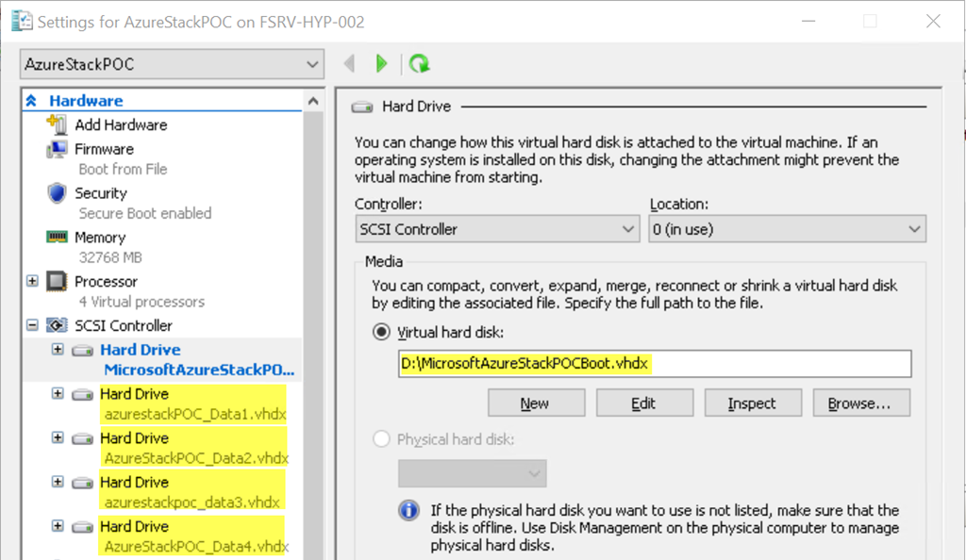The image size is (966, 560).
Task: Open the AzureStackPOC virtual machine dropdown
Action: [x=172, y=64]
